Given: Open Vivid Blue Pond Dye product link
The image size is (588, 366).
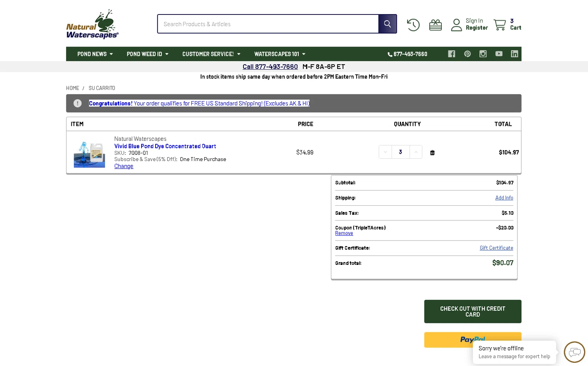Looking at the screenshot, I should (x=165, y=146).
